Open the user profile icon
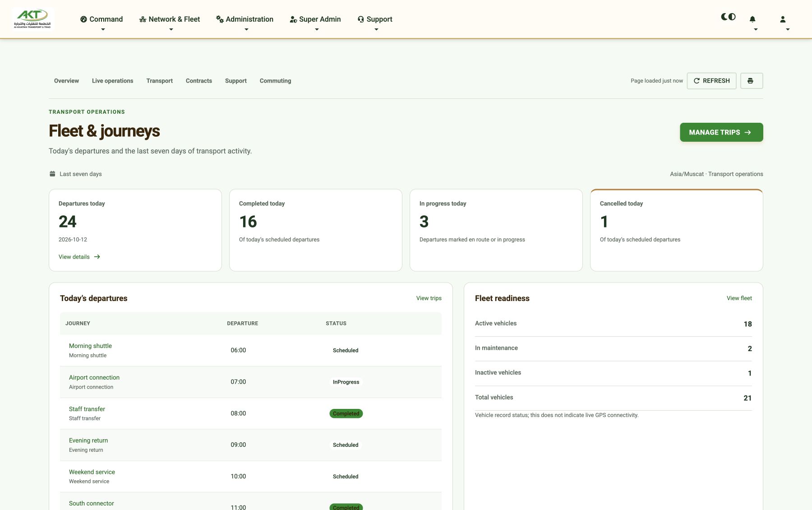This screenshot has height=510, width=812. [783, 19]
